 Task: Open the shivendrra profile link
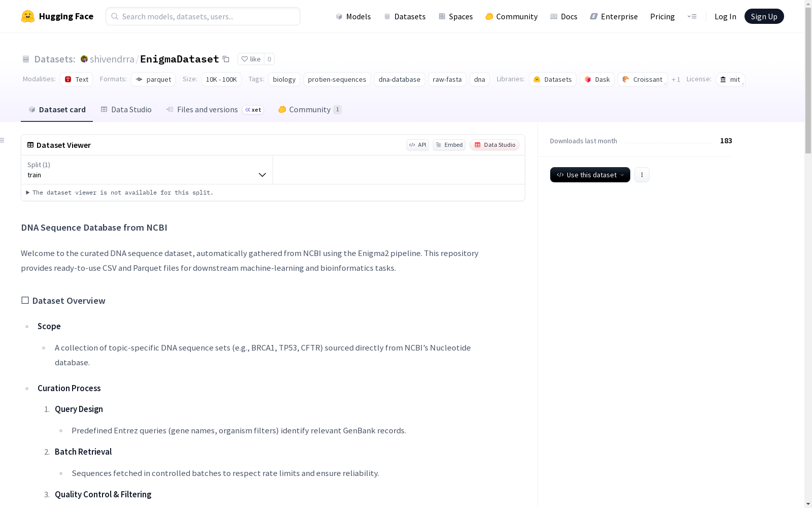pos(112,59)
